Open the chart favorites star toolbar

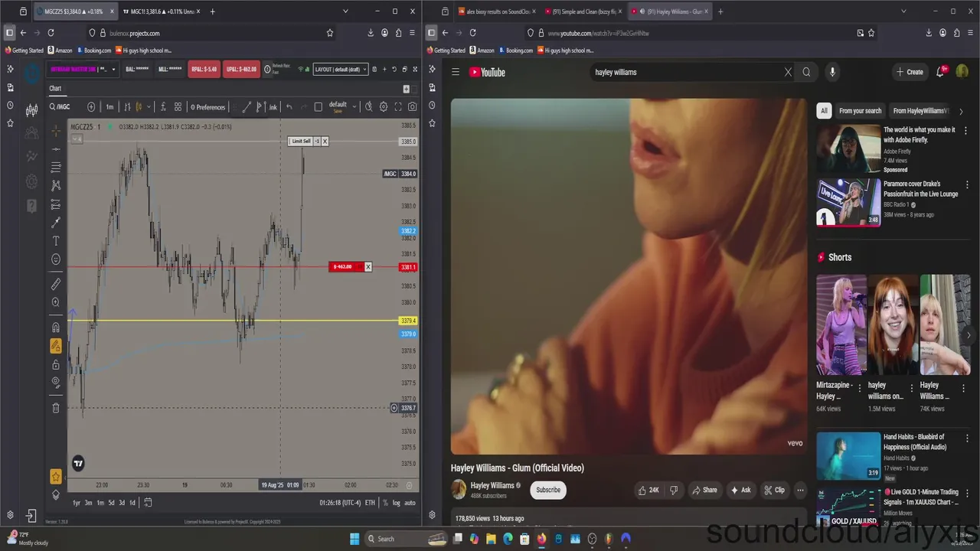(x=56, y=477)
